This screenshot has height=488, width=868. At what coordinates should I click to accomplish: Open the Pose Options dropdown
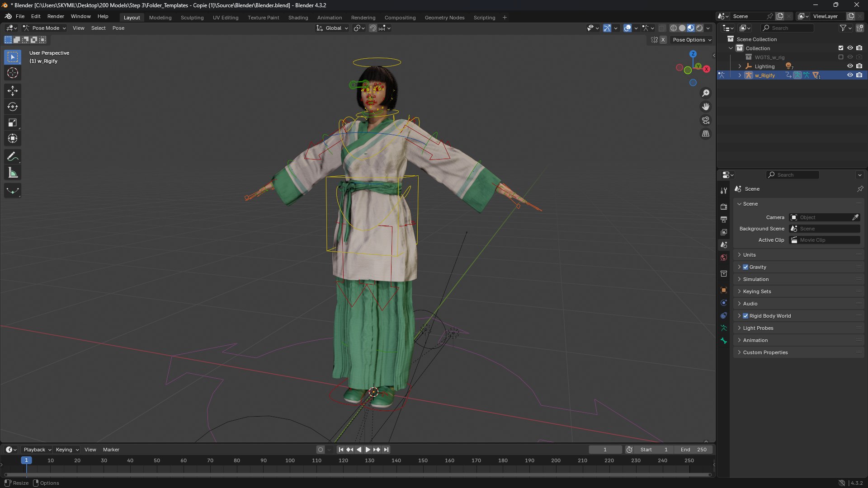tap(692, 40)
